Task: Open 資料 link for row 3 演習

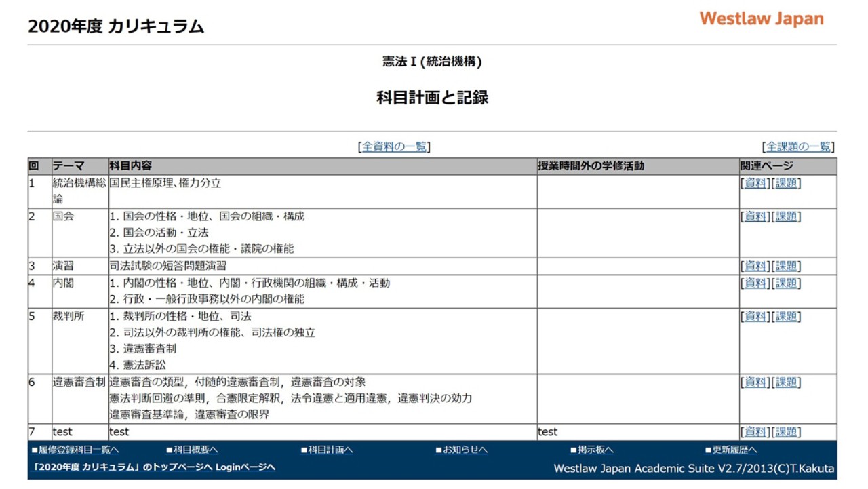Action: 755,265
